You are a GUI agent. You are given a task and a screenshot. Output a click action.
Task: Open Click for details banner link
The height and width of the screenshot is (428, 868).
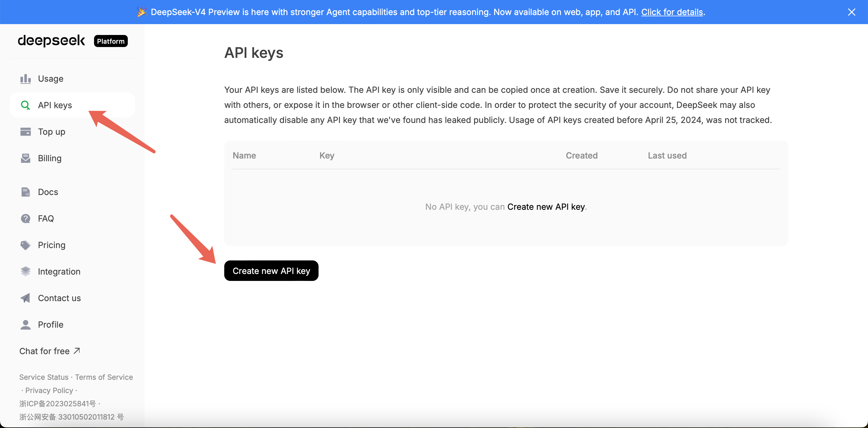pyautogui.click(x=672, y=12)
